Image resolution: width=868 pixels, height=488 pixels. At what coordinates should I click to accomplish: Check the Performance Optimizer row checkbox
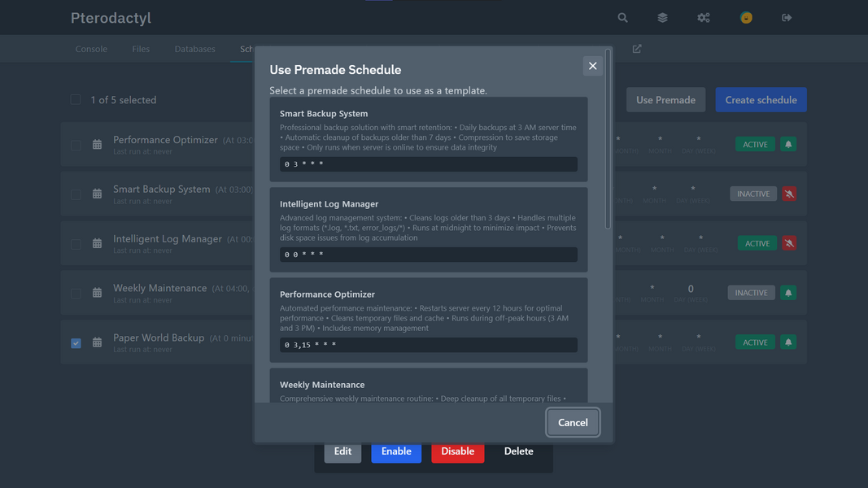pos(76,145)
